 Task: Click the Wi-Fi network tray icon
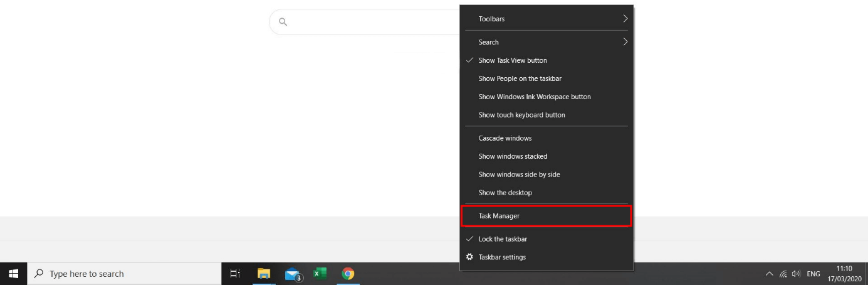click(783, 274)
